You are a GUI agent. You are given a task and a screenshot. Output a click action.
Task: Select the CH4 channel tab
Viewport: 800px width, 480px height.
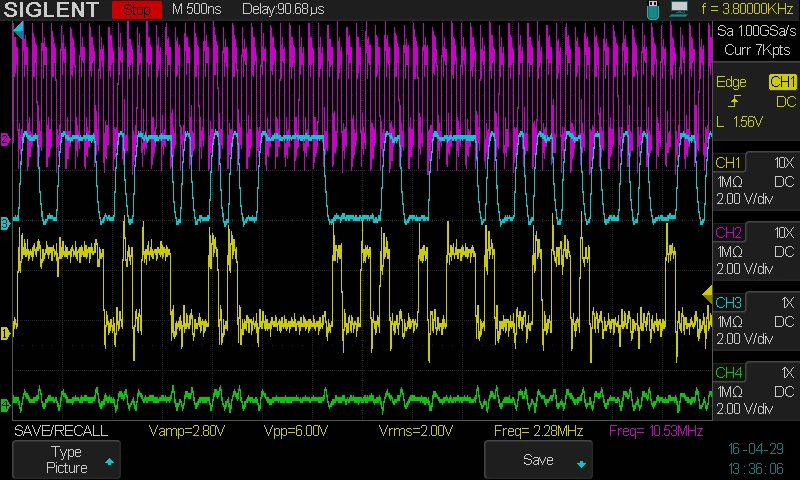click(728, 372)
